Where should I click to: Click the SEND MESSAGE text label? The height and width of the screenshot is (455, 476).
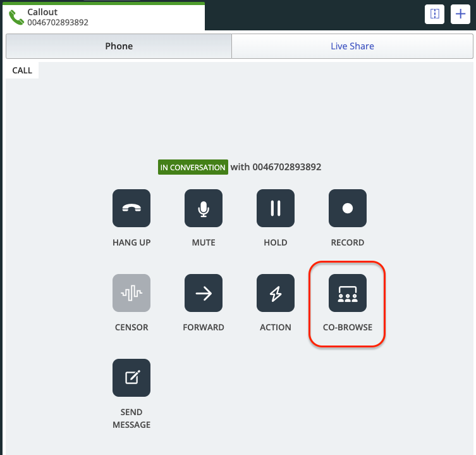[x=131, y=418]
